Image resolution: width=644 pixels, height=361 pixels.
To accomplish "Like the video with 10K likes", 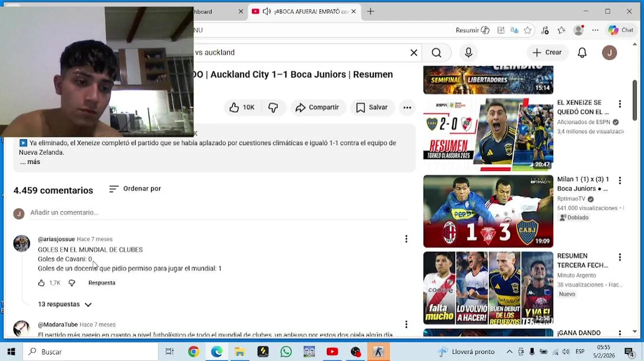I will click(x=242, y=107).
